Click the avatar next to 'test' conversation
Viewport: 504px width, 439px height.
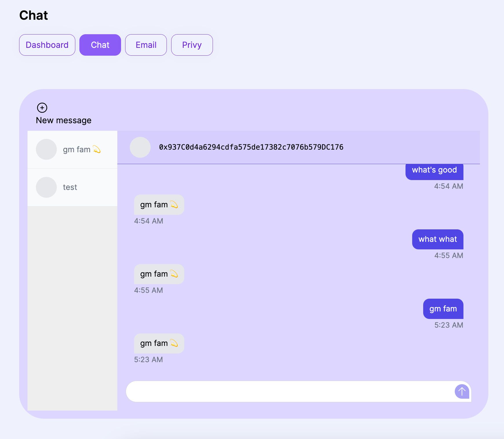46,187
